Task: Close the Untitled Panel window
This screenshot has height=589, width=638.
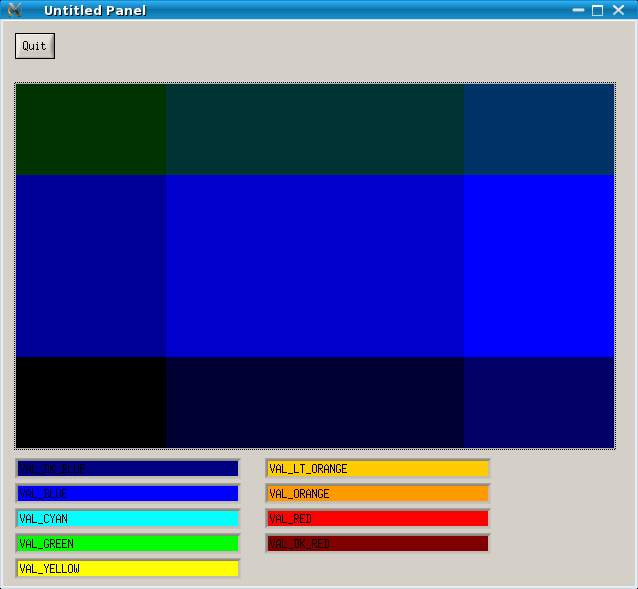Action: [618, 10]
